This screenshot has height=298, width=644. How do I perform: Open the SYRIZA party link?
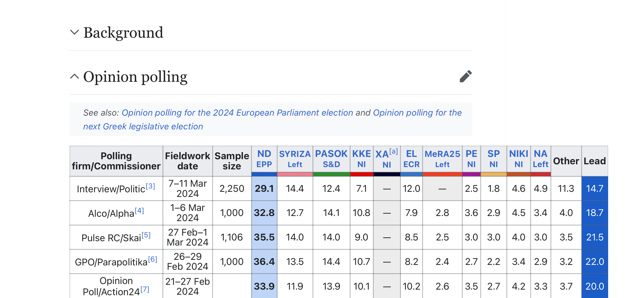pos(295,154)
